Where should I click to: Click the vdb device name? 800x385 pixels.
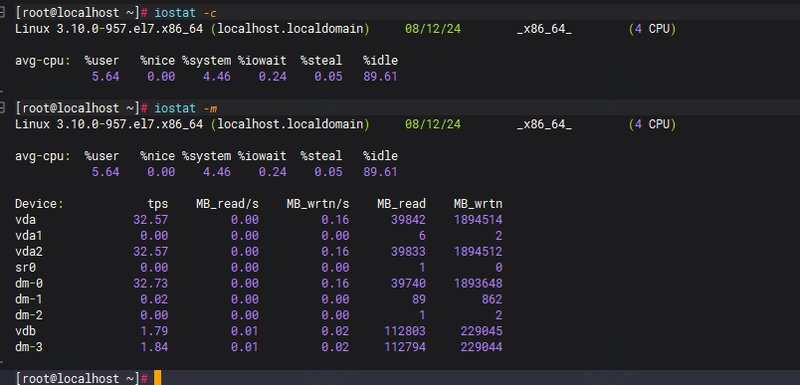(x=25, y=331)
